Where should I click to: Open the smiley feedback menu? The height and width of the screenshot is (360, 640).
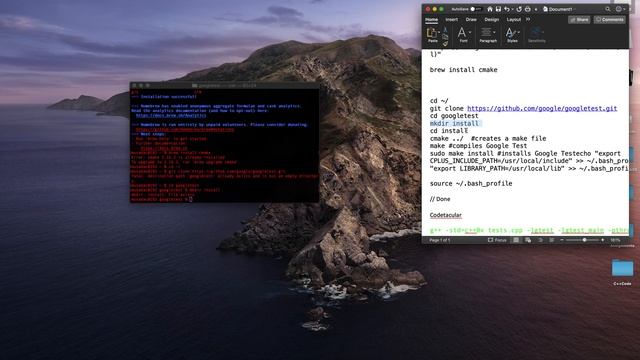click(x=620, y=9)
